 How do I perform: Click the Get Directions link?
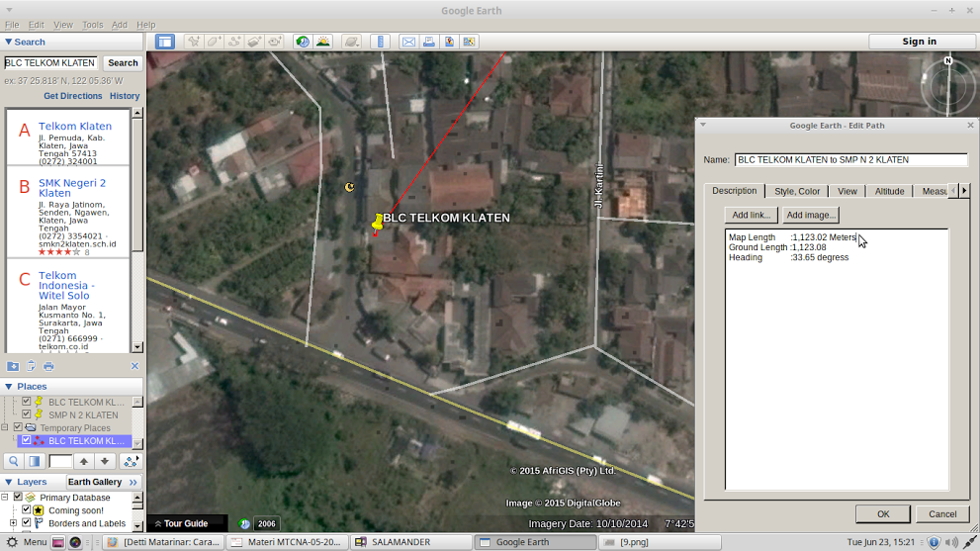point(72,96)
